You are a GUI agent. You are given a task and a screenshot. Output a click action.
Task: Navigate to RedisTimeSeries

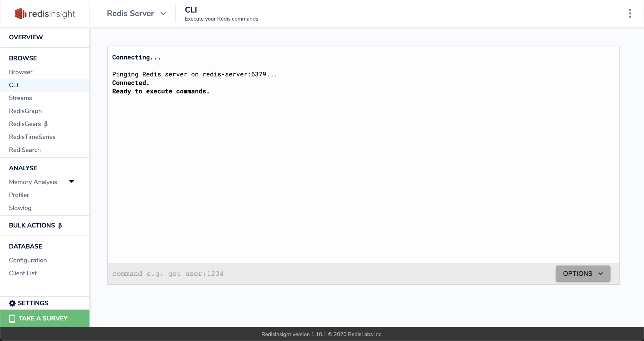[x=32, y=137]
